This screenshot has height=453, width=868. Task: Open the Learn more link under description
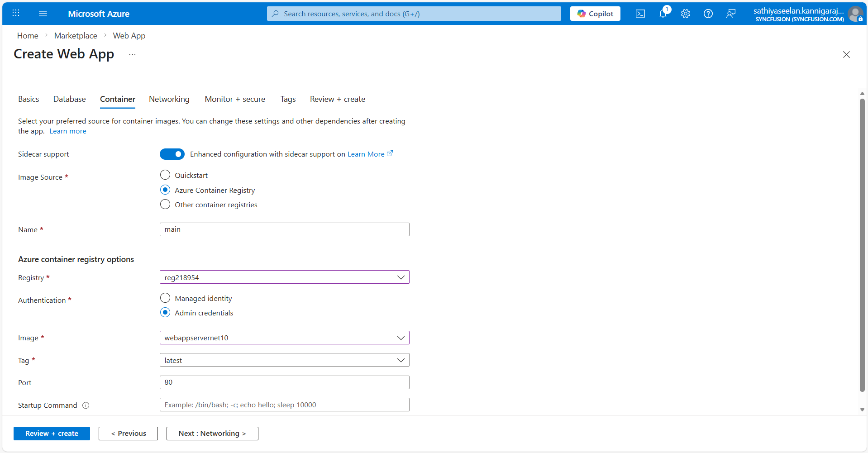(x=68, y=131)
